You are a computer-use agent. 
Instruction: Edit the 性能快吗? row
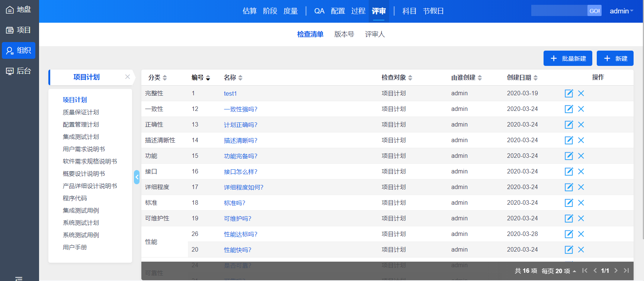click(569, 250)
